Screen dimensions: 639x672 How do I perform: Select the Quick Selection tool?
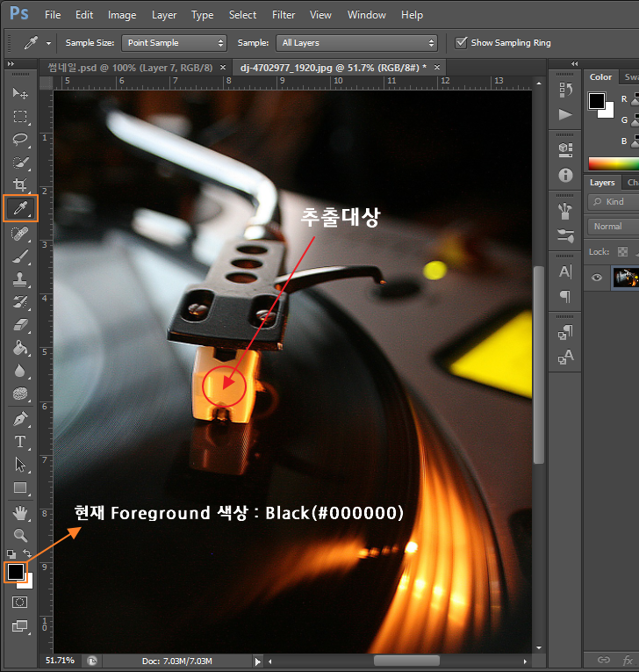tap(19, 163)
